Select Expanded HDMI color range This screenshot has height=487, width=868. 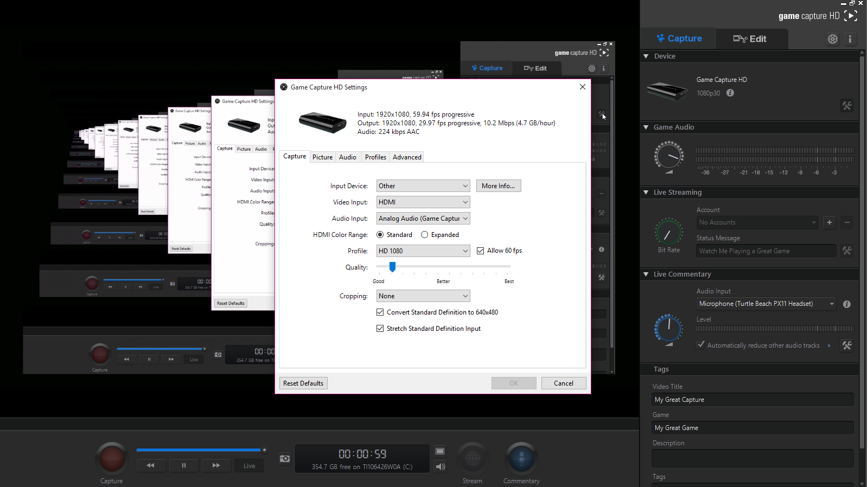coord(425,235)
